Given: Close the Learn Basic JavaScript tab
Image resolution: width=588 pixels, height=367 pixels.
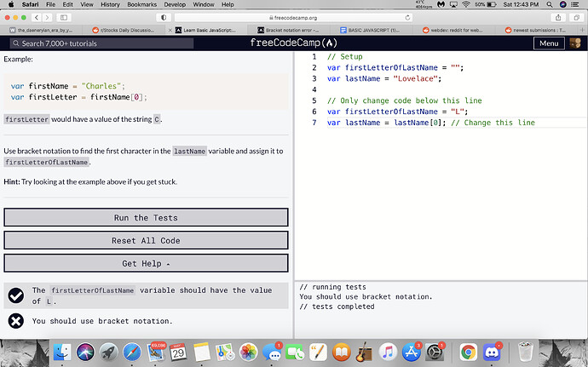Looking at the screenshot, I should 170,30.
